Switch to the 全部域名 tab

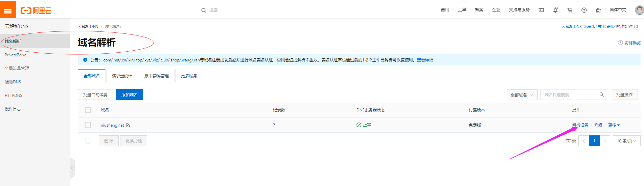(x=92, y=76)
